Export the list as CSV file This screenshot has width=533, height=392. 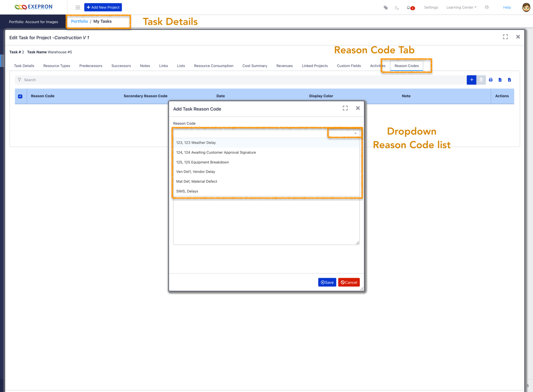point(500,80)
